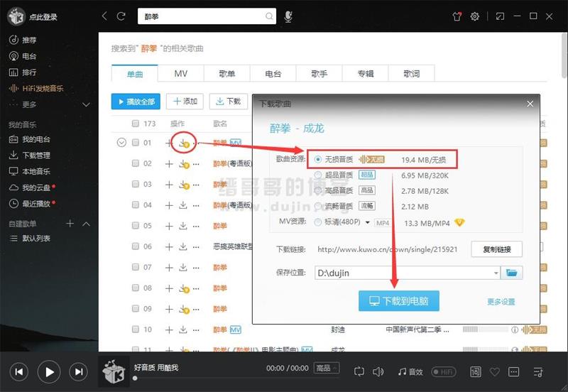Open the settings gear icon

pos(474,16)
